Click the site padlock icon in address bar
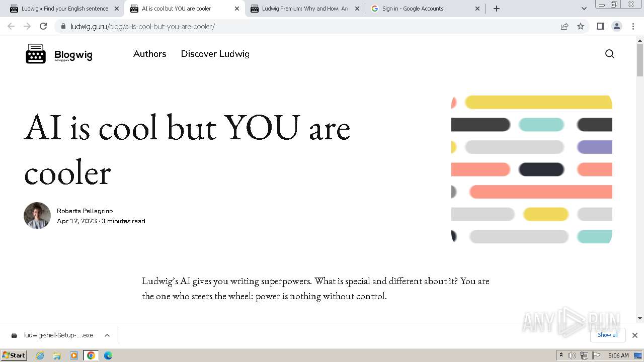644x362 pixels. 63,26
